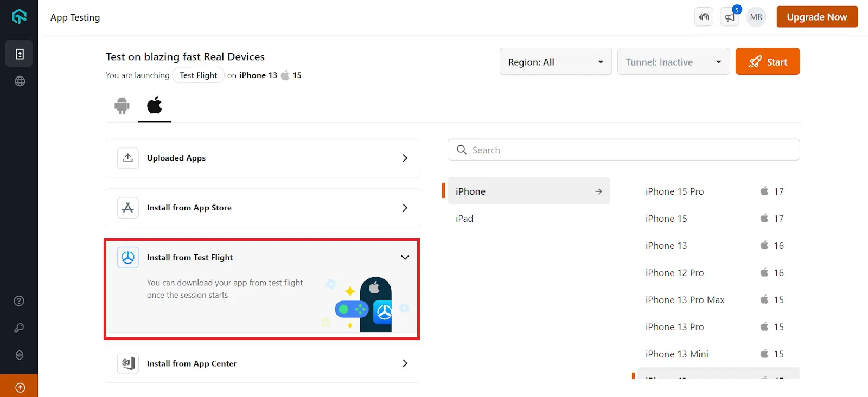868x397 pixels.
Task: Open the Tunnel: Inactive dropdown
Action: [673, 62]
